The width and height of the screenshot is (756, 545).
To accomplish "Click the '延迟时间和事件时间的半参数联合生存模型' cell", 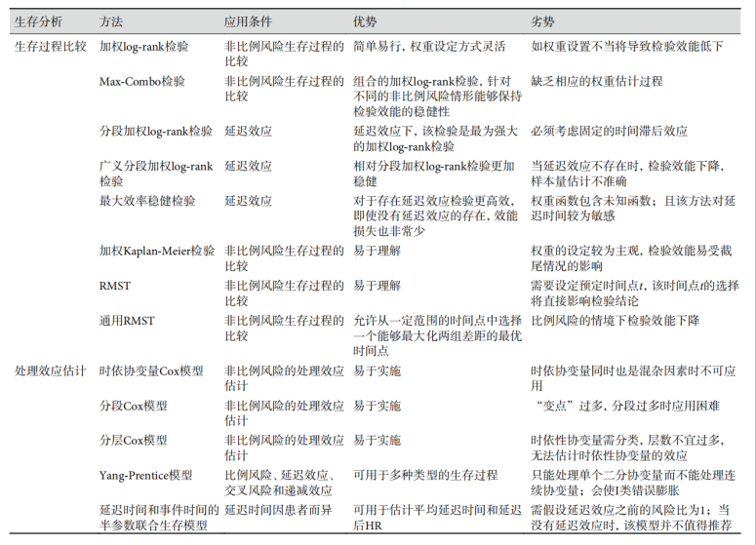I will [159, 518].
